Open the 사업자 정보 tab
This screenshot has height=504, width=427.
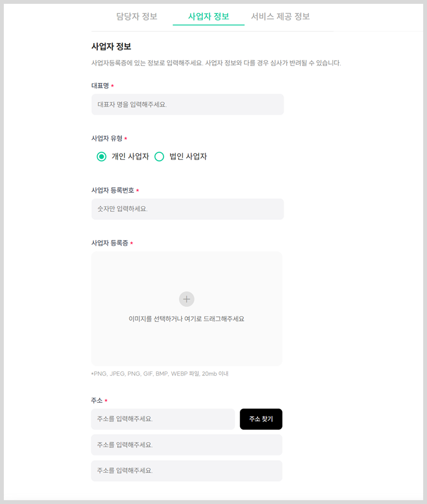coord(208,17)
